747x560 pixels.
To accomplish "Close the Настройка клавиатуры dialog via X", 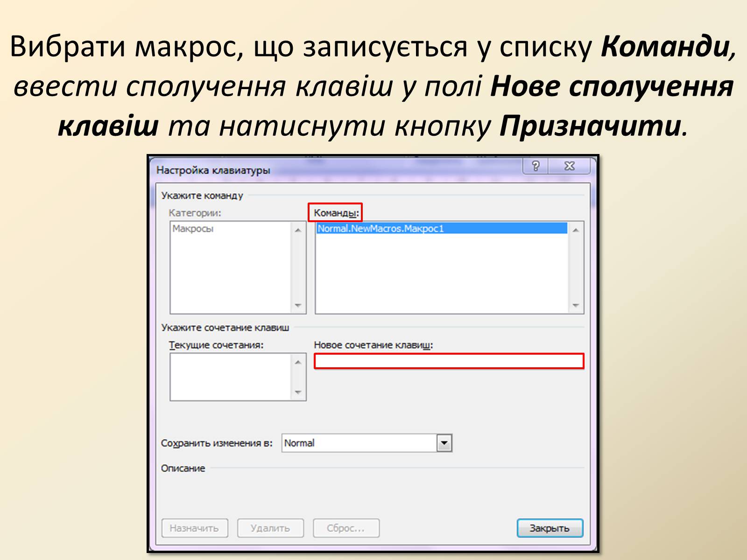I will [570, 166].
